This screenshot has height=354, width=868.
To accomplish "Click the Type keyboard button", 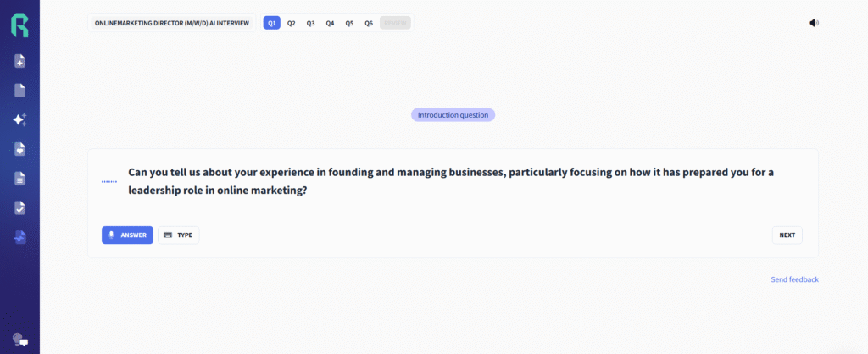I will click(x=178, y=235).
